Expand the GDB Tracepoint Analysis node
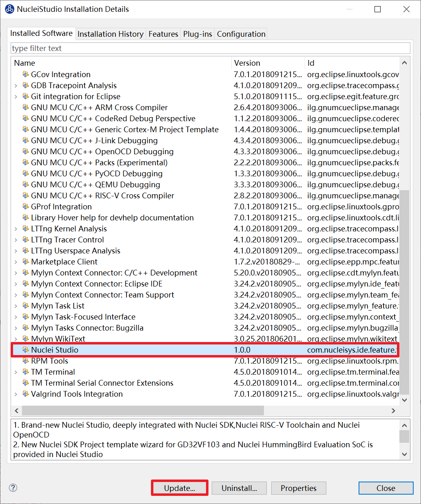Screen dimensions: 421x504 tap(16, 86)
